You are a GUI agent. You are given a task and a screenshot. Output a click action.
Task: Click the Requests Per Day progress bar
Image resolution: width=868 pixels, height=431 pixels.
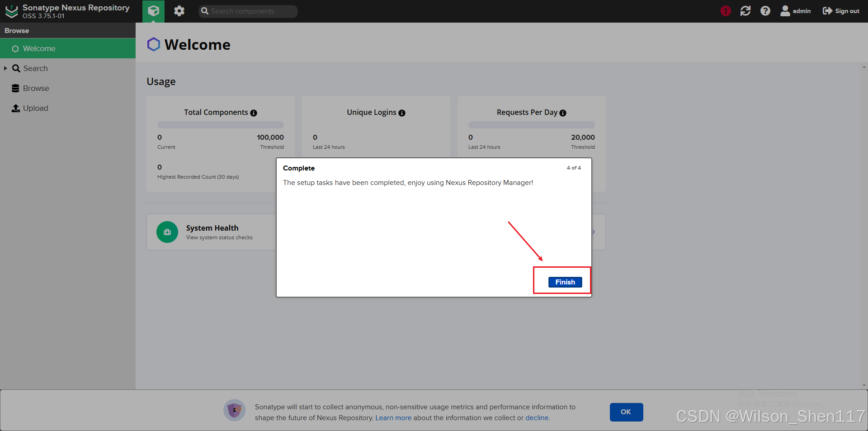click(532, 125)
